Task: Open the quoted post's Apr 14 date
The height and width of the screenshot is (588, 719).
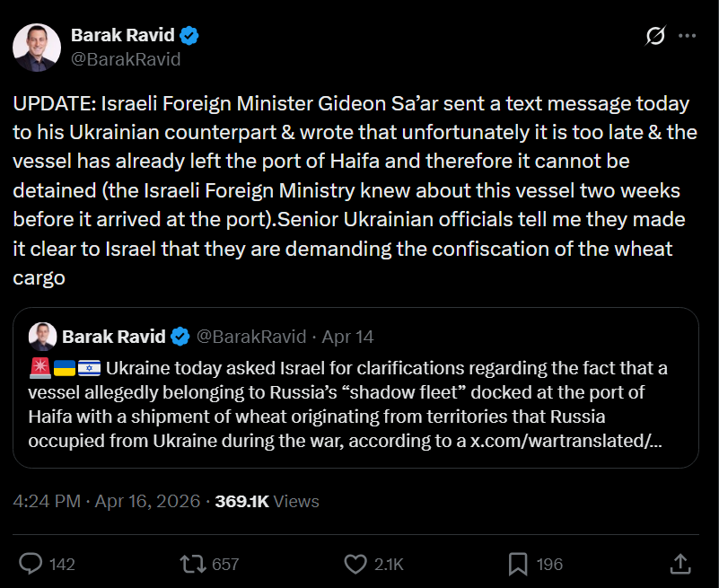Action: [347, 337]
